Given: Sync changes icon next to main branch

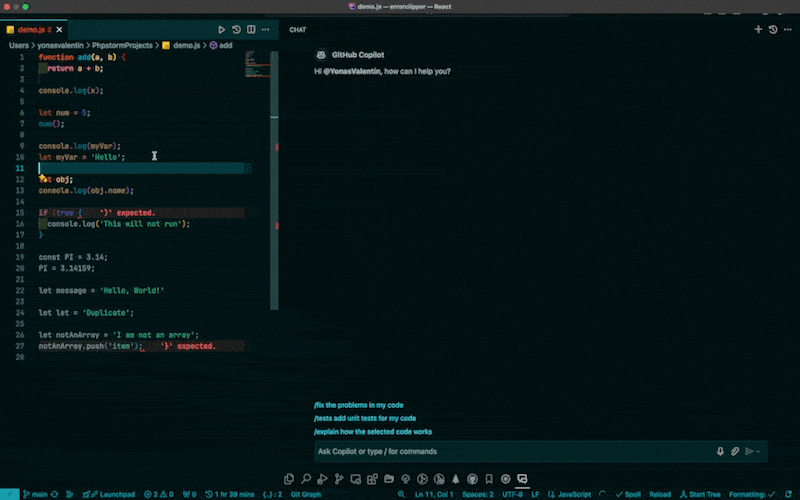Looking at the screenshot, I should [54, 494].
